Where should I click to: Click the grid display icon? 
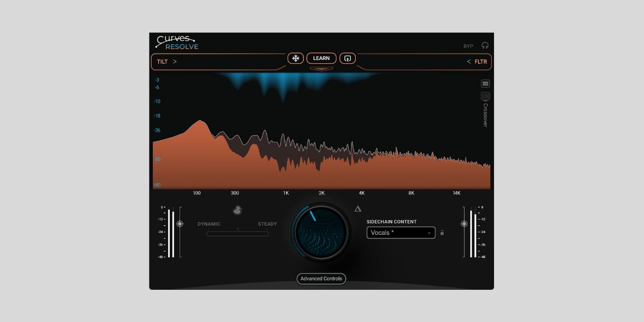(485, 84)
